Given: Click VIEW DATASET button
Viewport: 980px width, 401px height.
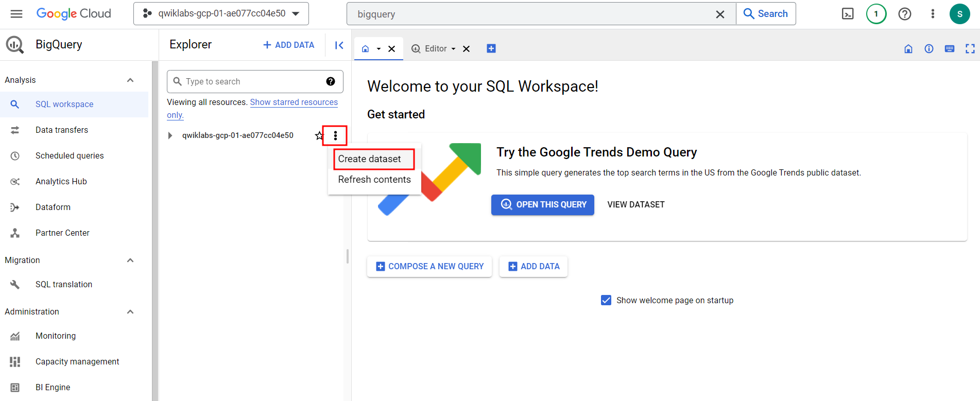Looking at the screenshot, I should pos(636,205).
